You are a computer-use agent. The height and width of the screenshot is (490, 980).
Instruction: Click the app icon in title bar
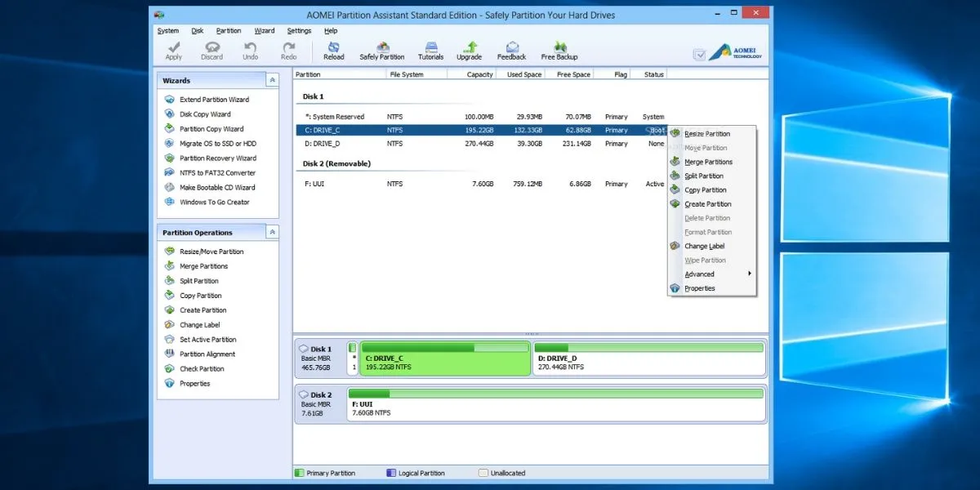point(159,15)
